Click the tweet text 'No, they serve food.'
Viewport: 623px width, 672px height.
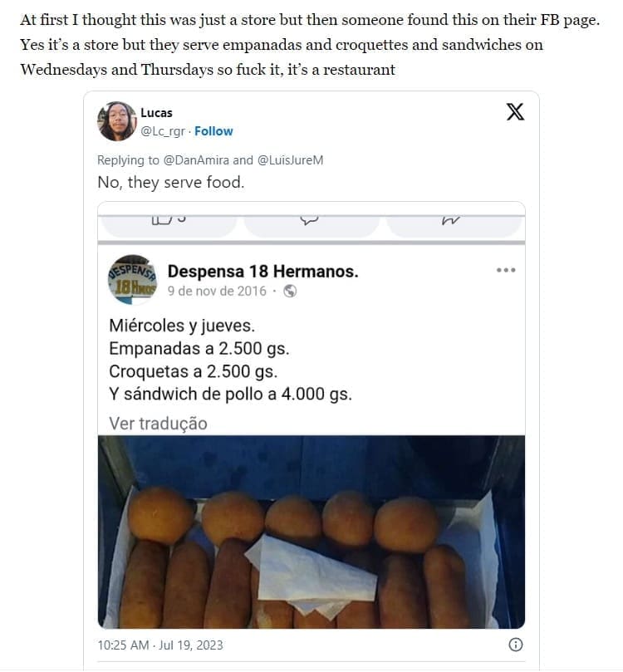pyautogui.click(x=170, y=183)
